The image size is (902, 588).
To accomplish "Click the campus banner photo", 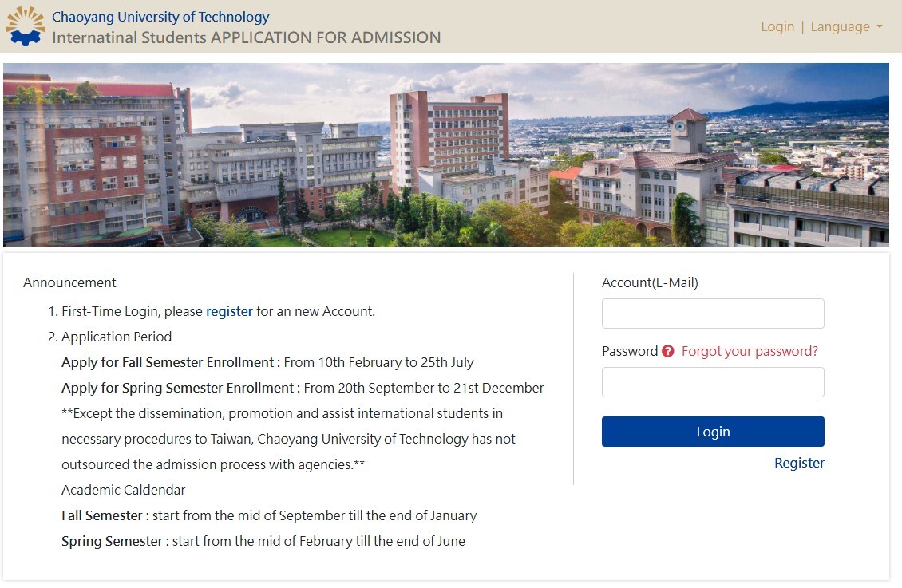I will coord(445,154).
